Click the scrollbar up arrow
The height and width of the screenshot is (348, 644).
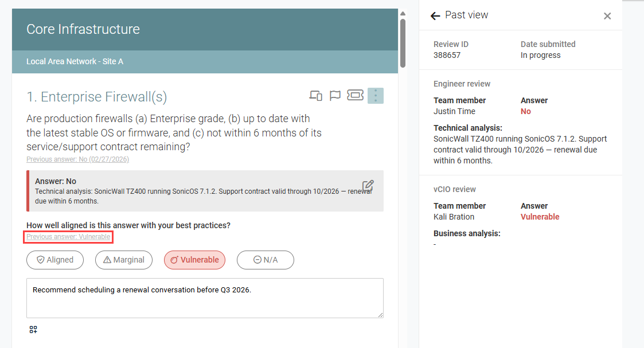click(x=403, y=14)
